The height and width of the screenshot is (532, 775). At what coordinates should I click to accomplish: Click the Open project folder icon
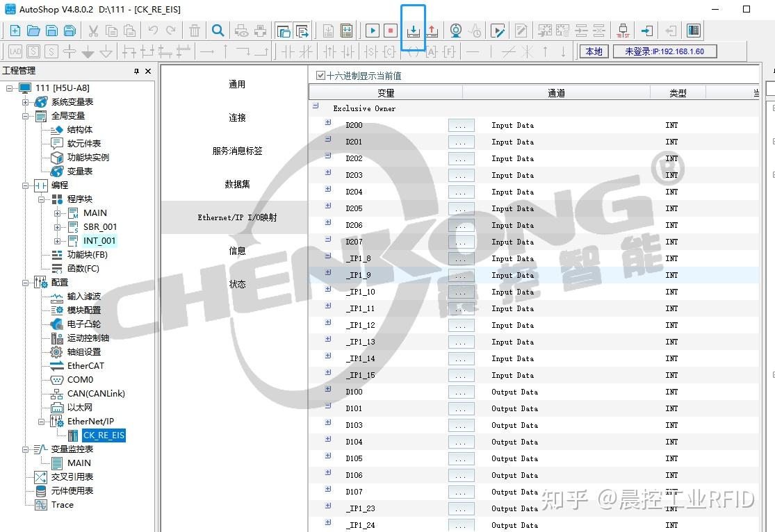point(33,31)
